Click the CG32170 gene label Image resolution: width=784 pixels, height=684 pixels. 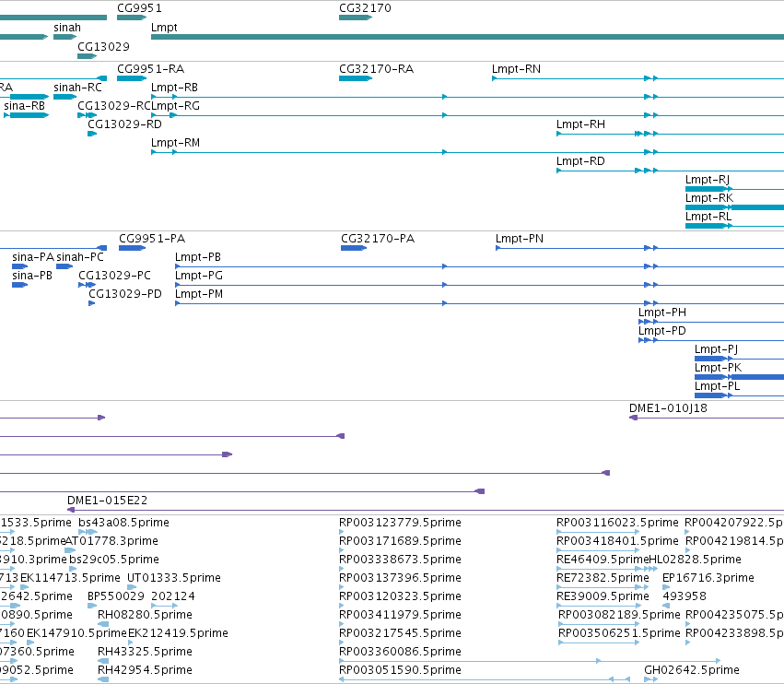[365, 8]
